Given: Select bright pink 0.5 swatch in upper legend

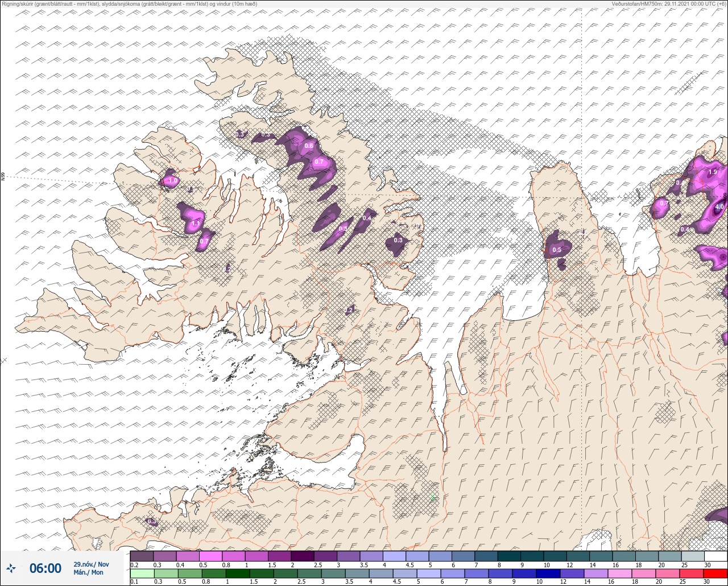Looking at the screenshot, I should pos(210,556).
